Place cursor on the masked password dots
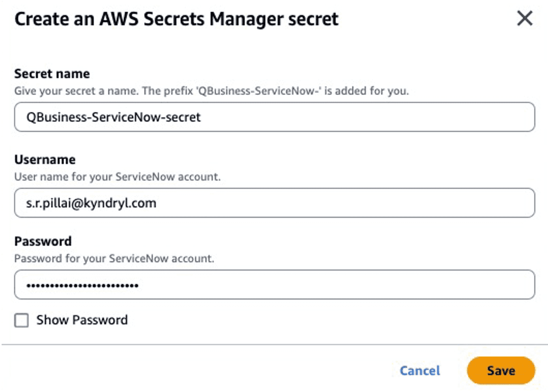Viewport: 548px width, 392px height. click(x=82, y=286)
